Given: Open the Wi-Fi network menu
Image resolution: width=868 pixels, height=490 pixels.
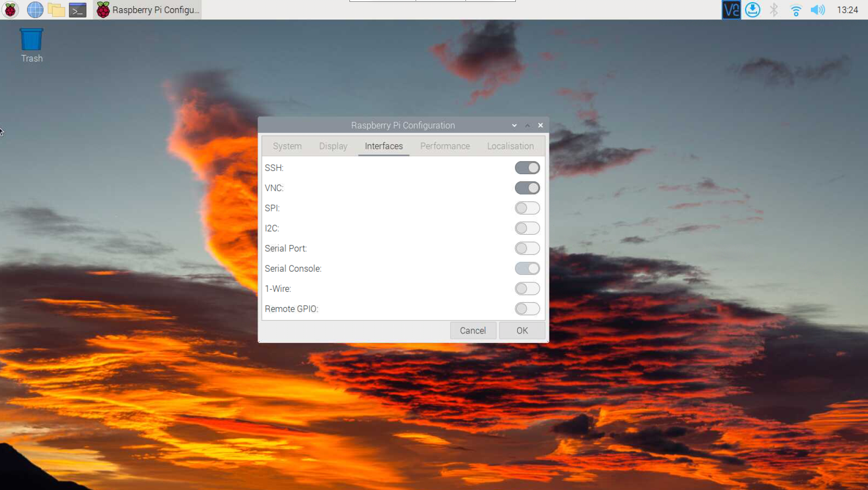Looking at the screenshot, I should 795,10.
